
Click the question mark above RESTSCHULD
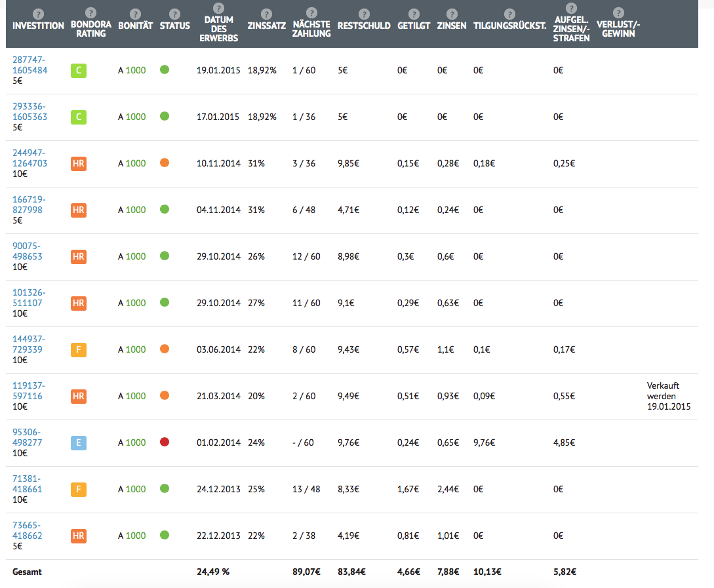pyautogui.click(x=364, y=14)
